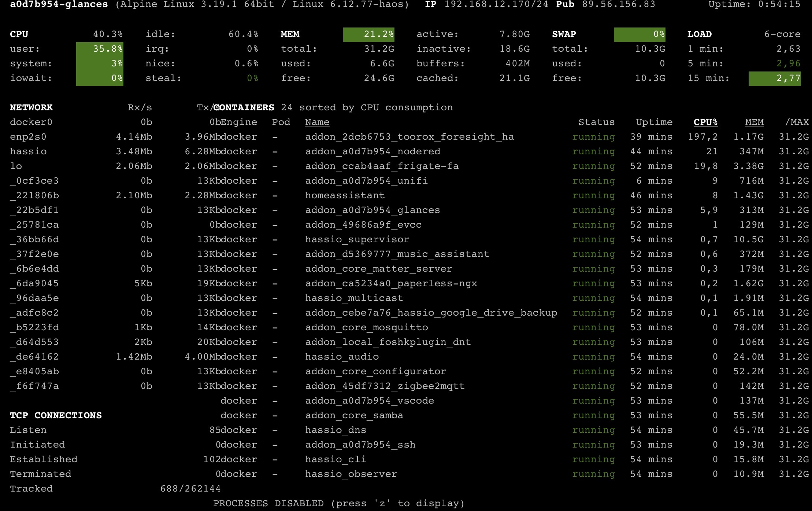The height and width of the screenshot is (511, 812).
Task: Click the a0d7b954-glances hostname title
Action: [59, 5]
